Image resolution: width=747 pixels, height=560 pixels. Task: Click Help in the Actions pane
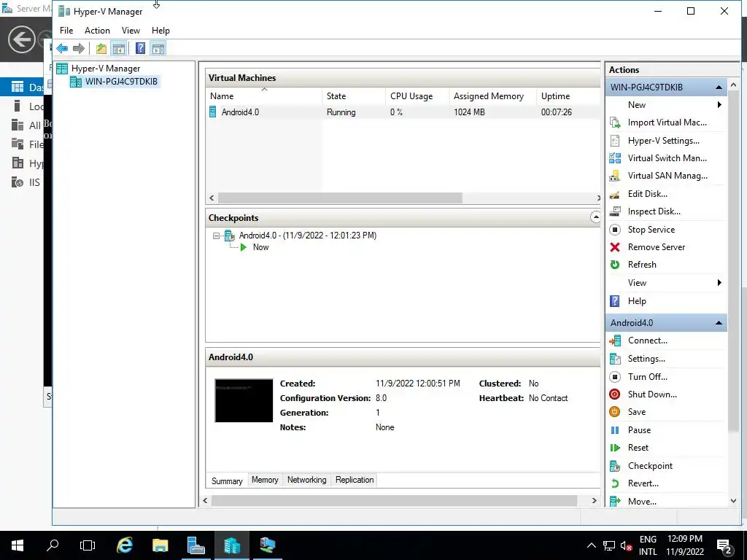point(636,301)
